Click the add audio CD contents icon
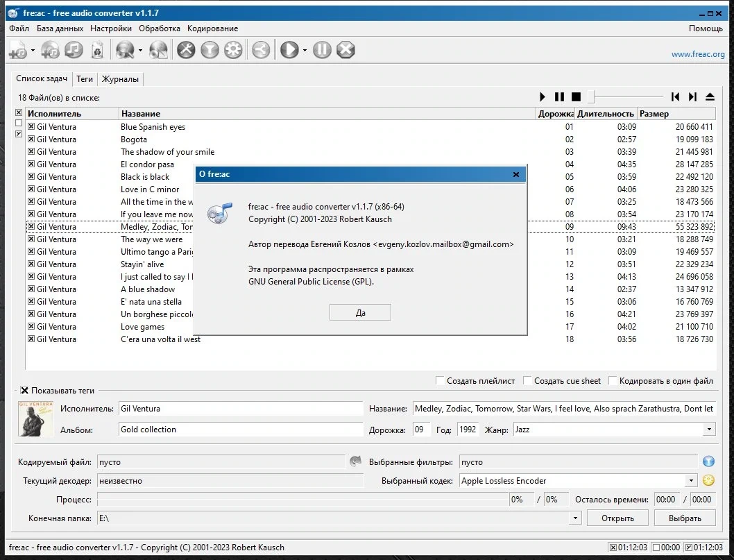The image size is (734, 560). 50,50
